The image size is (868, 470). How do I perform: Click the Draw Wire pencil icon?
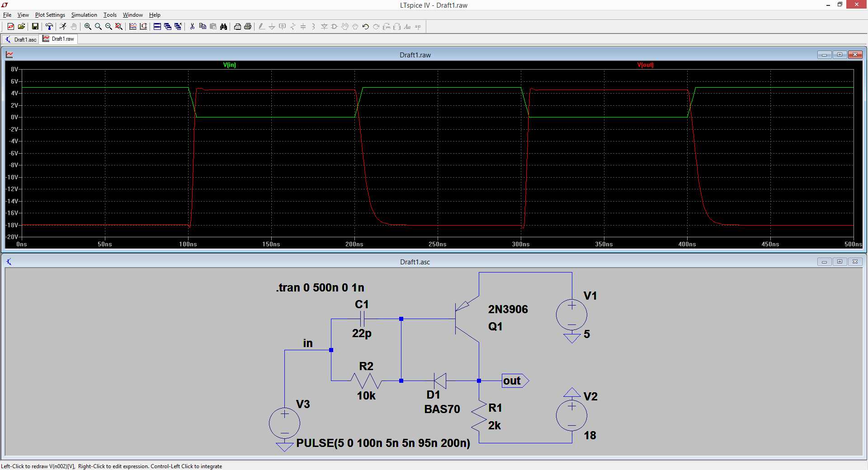(x=262, y=27)
